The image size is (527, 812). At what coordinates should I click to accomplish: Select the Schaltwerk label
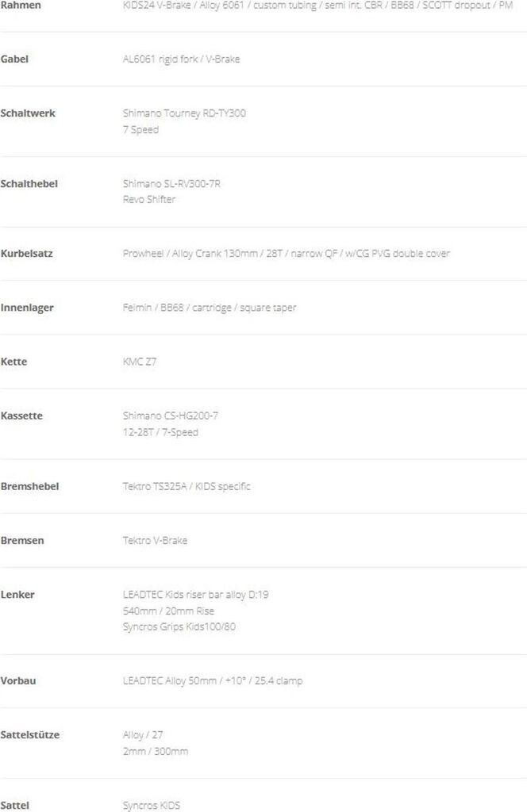coord(28,113)
